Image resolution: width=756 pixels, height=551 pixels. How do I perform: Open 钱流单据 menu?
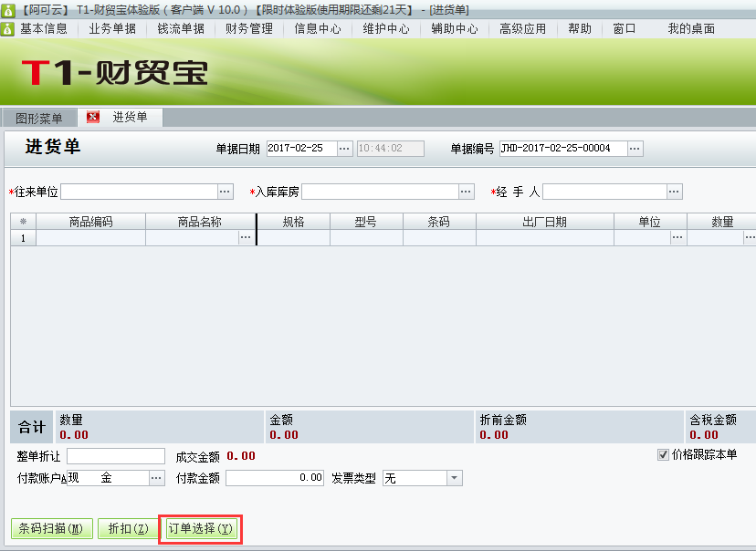[181, 29]
